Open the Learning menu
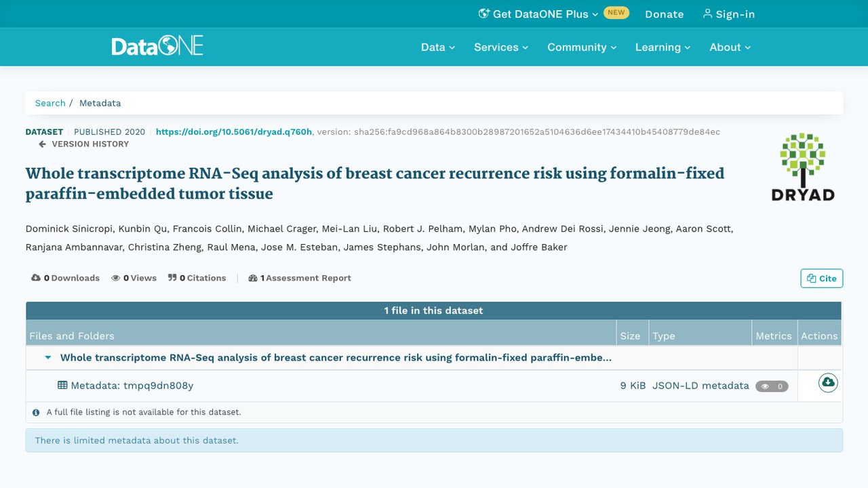Screen dimensions: 868x488 click(x=663, y=47)
